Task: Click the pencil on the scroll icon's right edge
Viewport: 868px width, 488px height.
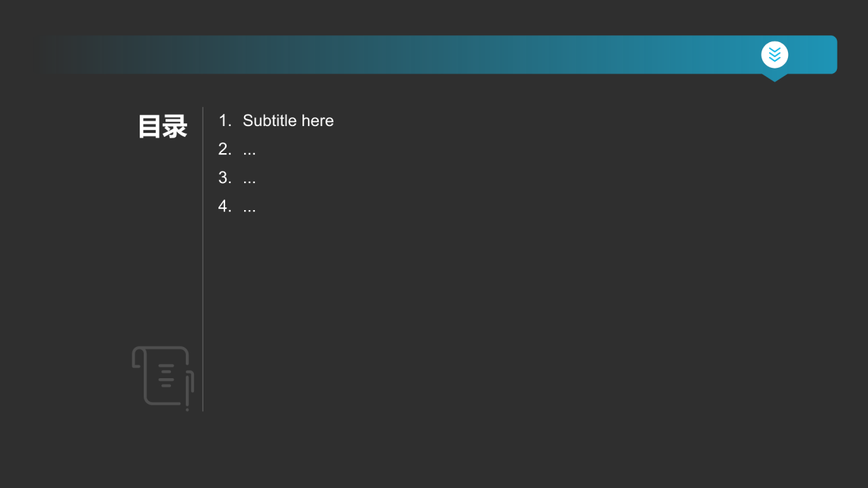Action: [188, 391]
